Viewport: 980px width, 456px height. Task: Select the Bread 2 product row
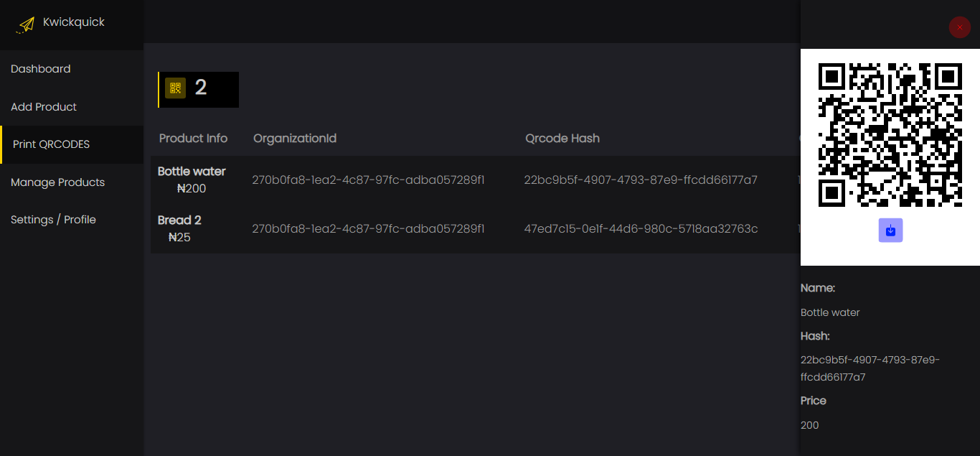coord(475,229)
